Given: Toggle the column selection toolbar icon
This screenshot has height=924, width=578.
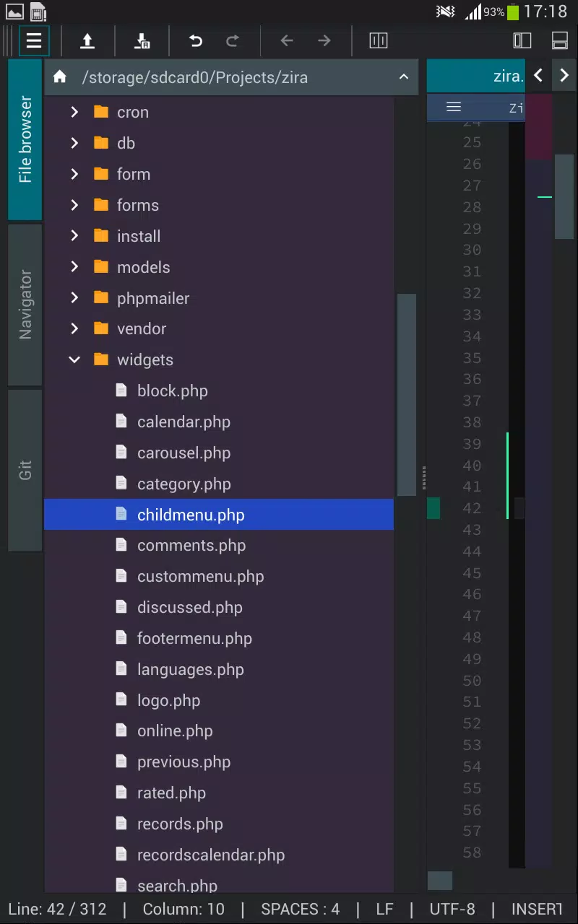Looking at the screenshot, I should (379, 41).
